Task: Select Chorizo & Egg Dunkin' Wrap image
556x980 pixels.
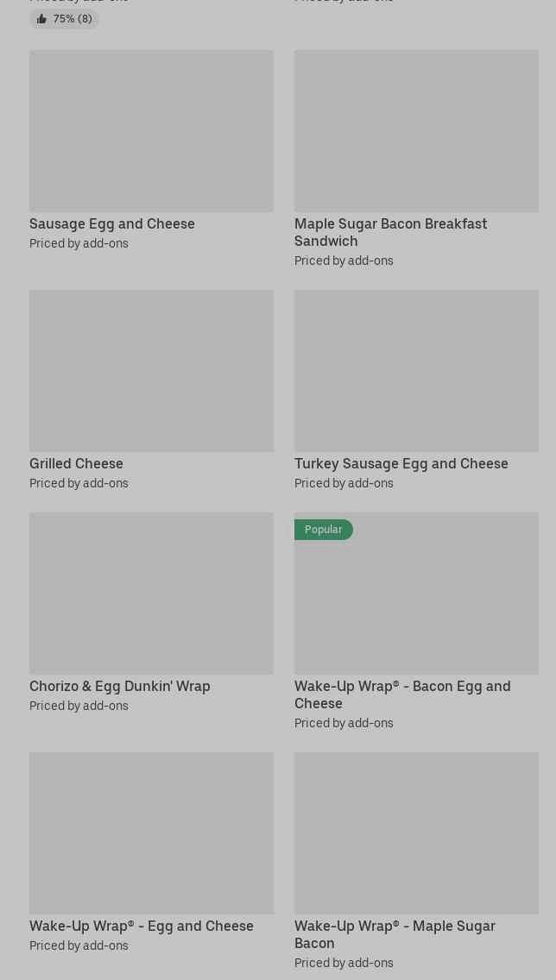Action: pyautogui.click(x=151, y=594)
